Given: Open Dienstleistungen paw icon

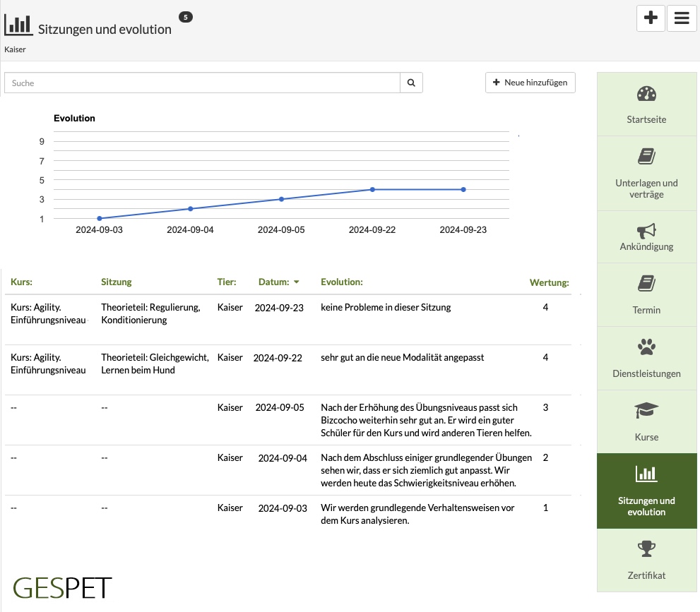Looking at the screenshot, I should pyautogui.click(x=646, y=347).
